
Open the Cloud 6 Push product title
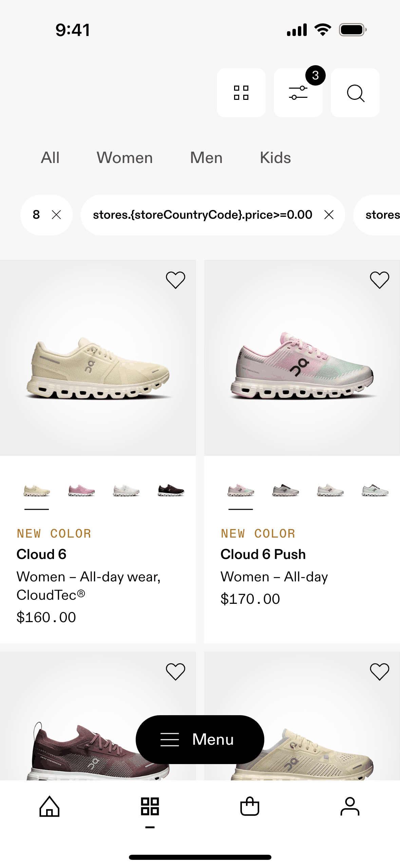[263, 554]
